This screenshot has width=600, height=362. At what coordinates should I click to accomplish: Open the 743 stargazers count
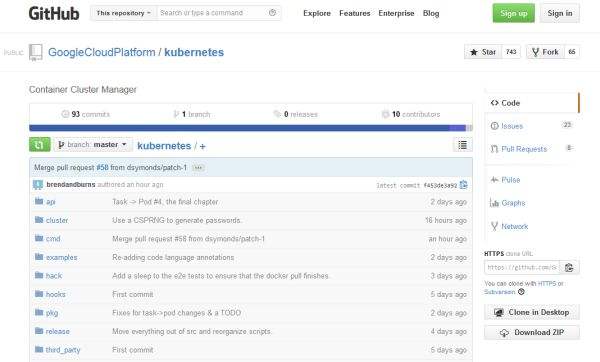coord(511,52)
